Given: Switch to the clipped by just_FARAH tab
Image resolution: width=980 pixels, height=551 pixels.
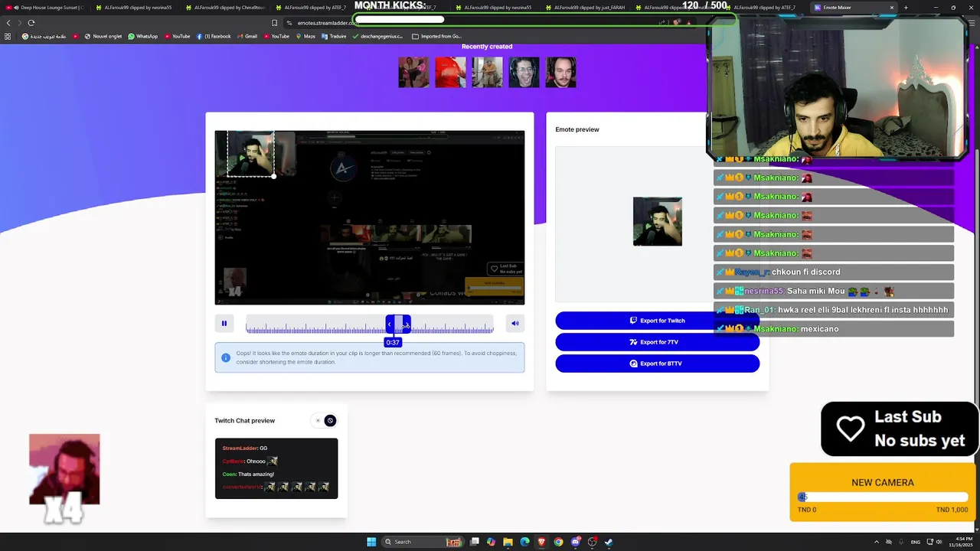Looking at the screenshot, I should (586, 8).
